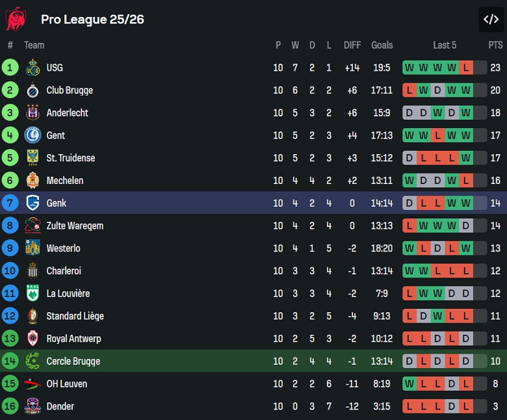This screenshot has width=507, height=420.
Task: Open the St. Truidense team link
Action: (x=71, y=158)
